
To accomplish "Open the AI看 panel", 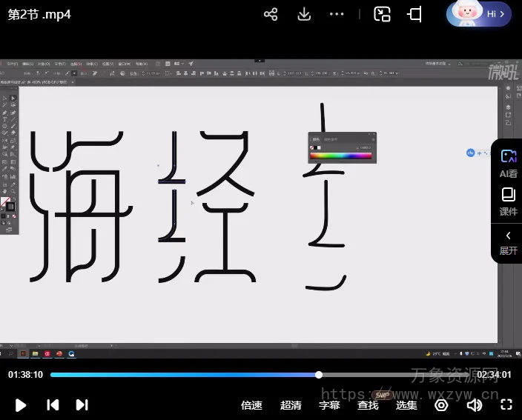I will [x=508, y=163].
